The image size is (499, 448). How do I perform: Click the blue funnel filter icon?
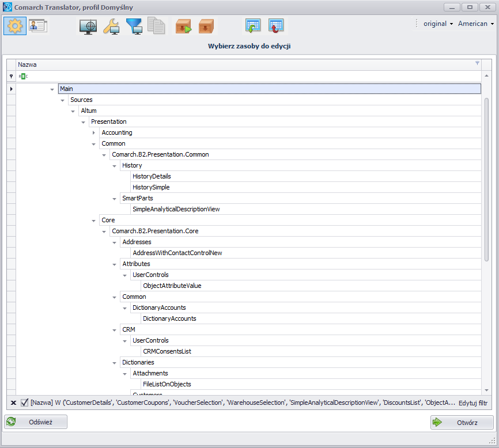tap(134, 26)
